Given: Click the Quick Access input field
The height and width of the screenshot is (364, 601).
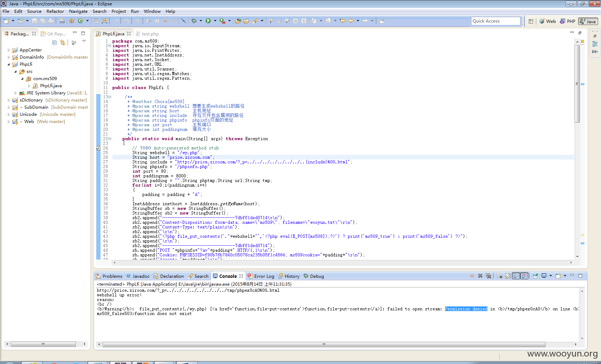Looking at the screenshot, I should click(495, 21).
